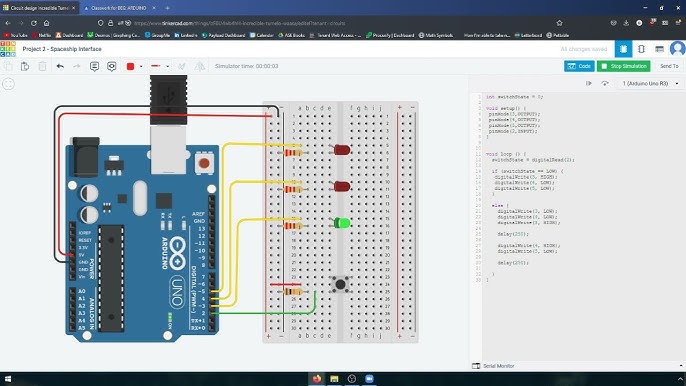Click the Tinkercad logo icon

point(8,49)
